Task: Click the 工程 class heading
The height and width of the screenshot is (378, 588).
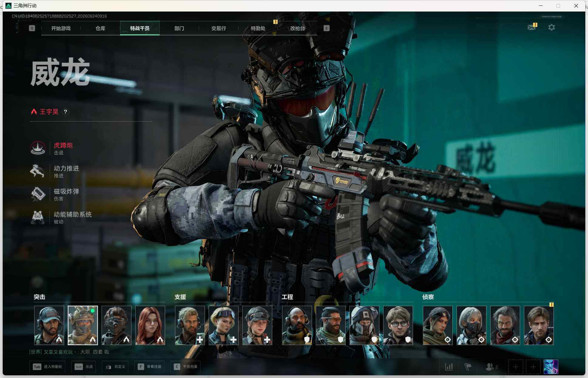Action: [x=287, y=297]
